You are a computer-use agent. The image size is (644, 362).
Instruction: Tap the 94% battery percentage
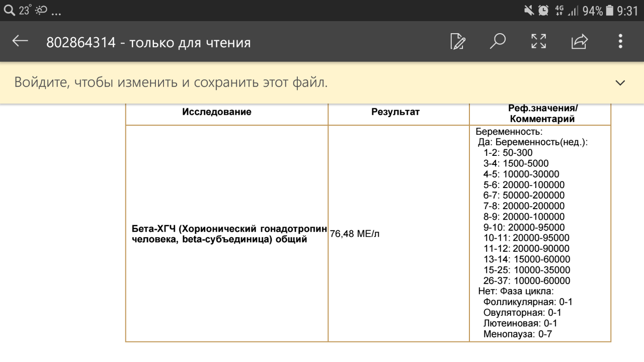coord(593,11)
